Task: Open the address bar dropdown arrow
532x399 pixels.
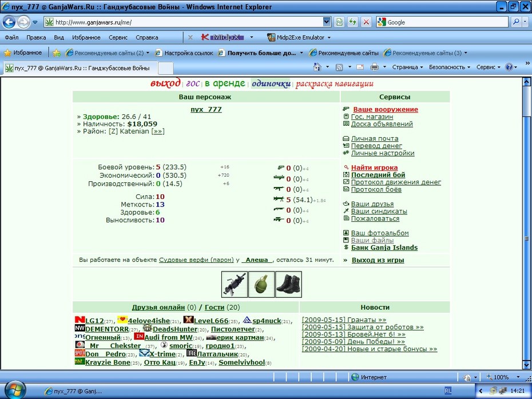Action: pos(327,22)
